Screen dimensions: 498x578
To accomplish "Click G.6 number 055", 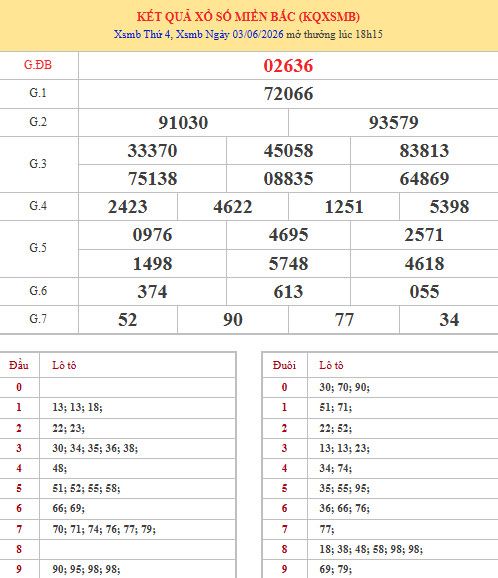I will point(424,292).
